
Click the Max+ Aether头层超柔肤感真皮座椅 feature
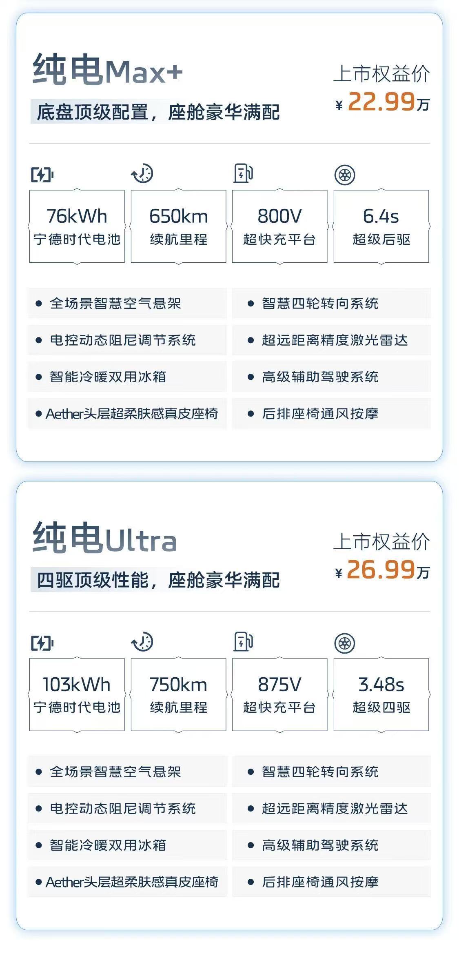pyautogui.click(x=127, y=414)
